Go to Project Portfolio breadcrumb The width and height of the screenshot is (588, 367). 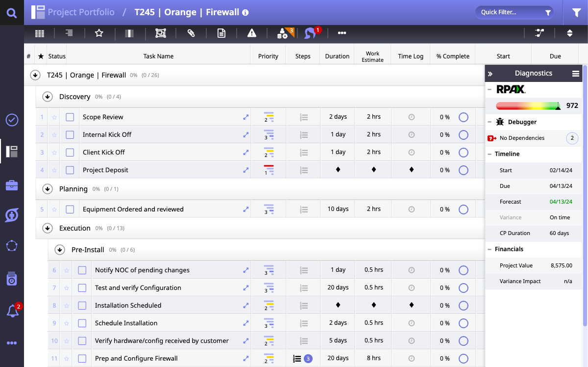(x=81, y=12)
